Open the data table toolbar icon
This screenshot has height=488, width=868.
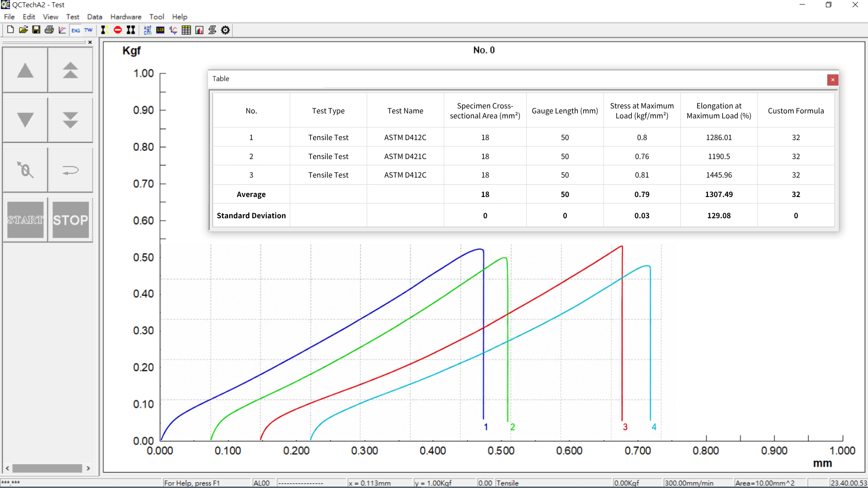pyautogui.click(x=186, y=30)
